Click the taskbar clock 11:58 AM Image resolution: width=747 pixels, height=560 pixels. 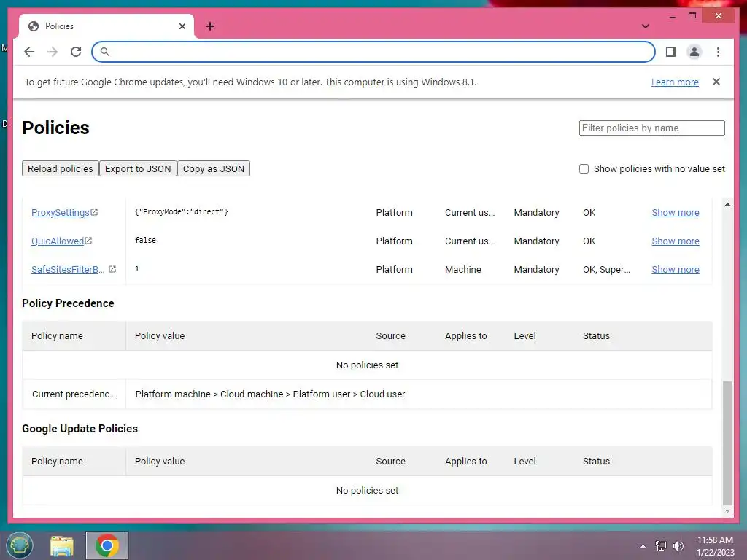tap(715, 540)
